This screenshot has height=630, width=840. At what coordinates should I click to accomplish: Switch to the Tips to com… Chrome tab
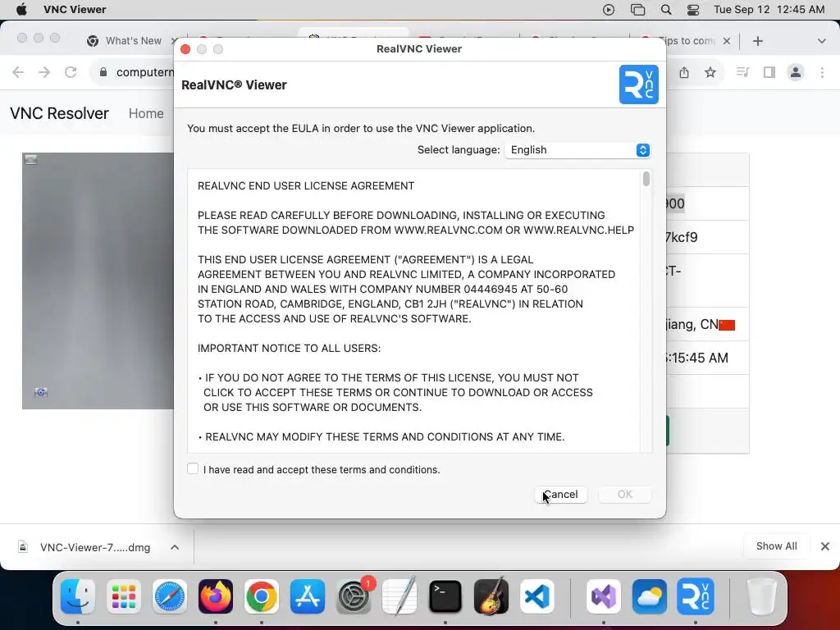687,41
